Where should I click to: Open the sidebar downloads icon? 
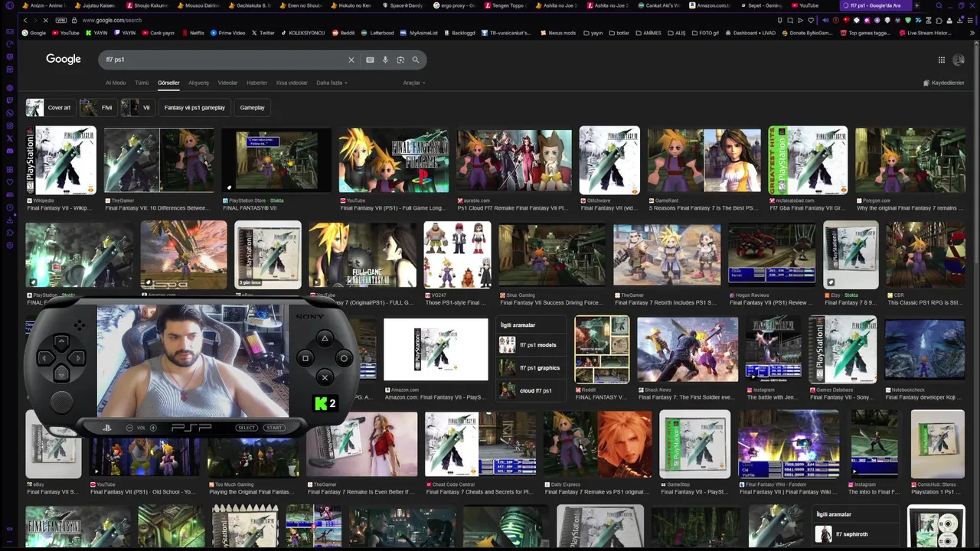(10, 220)
